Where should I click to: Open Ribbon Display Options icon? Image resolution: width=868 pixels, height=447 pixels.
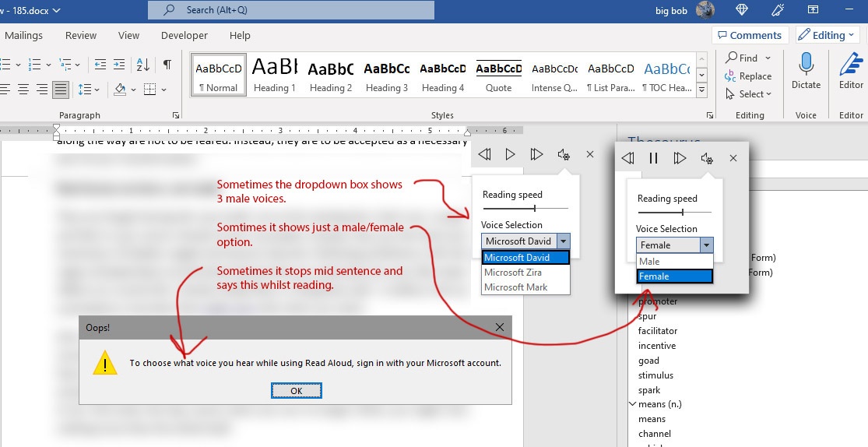click(813, 10)
